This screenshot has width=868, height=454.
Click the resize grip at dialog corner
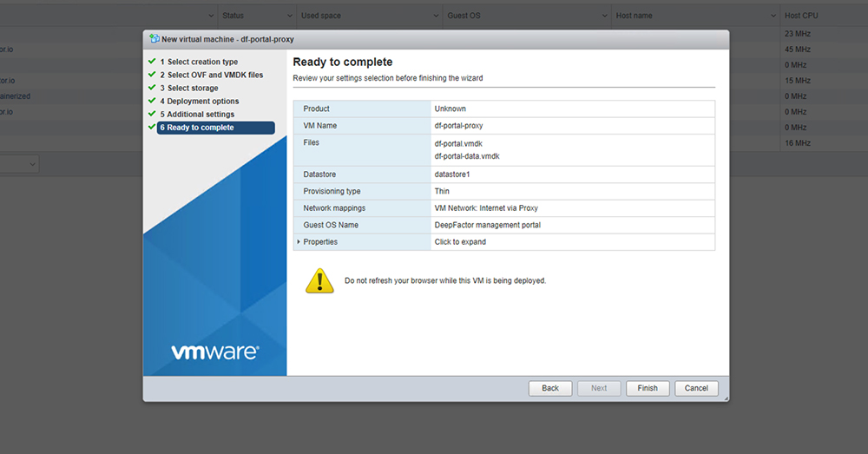click(726, 398)
